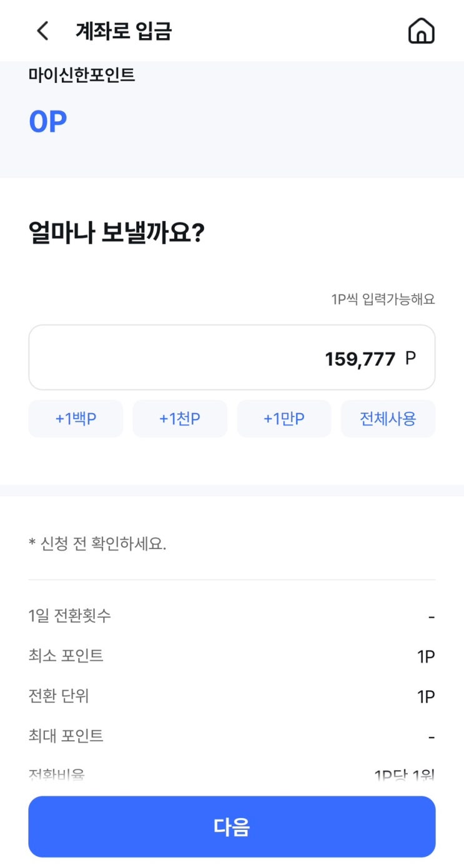The height and width of the screenshot is (868, 464).
Task: Select the 전환비율 row label
Action: pos(57,775)
